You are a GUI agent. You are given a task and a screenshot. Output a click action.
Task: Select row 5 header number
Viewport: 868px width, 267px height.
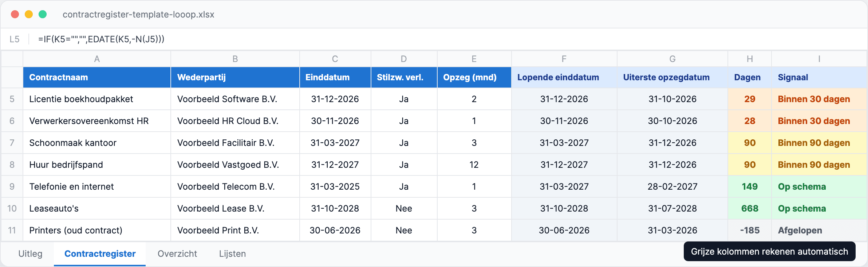point(12,99)
